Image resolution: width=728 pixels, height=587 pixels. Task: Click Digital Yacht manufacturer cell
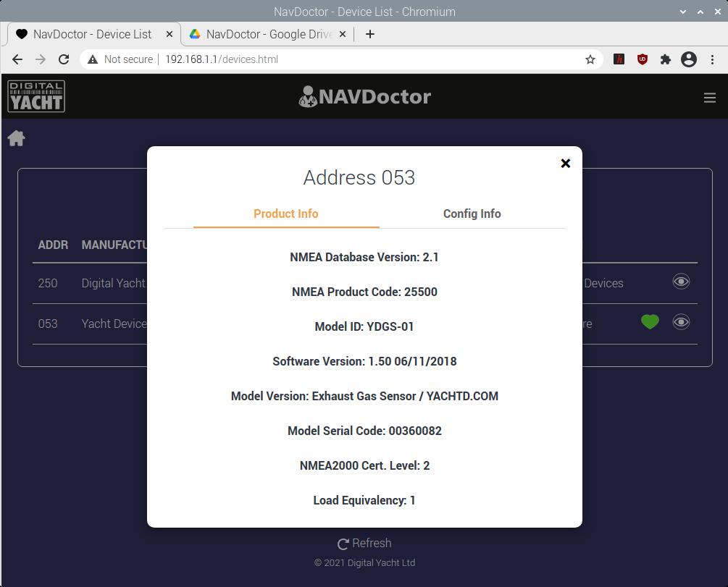114,283
